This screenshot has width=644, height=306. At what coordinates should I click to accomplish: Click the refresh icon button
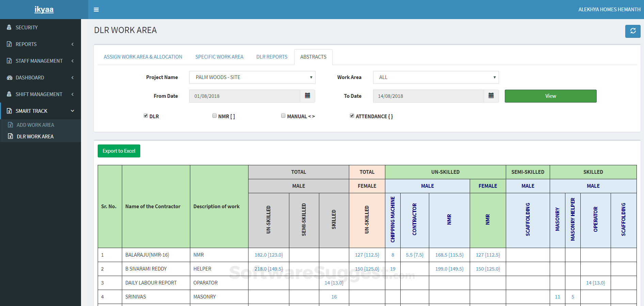633,31
